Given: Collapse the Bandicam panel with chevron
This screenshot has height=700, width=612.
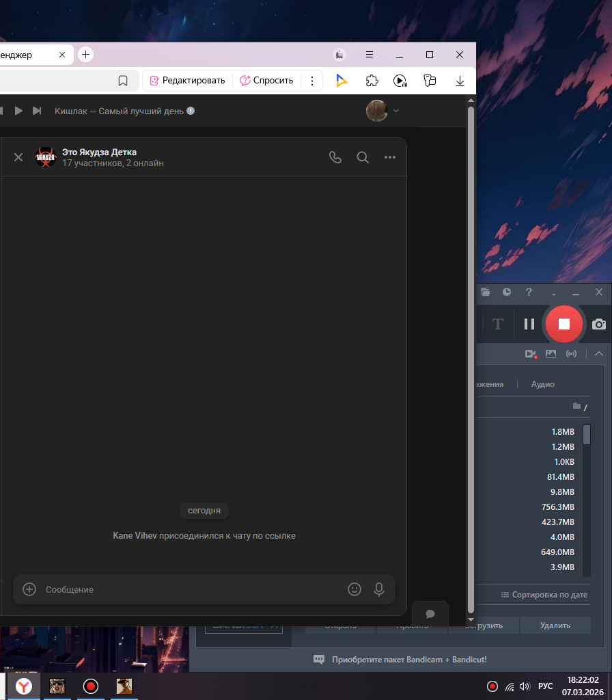Looking at the screenshot, I should (x=599, y=353).
